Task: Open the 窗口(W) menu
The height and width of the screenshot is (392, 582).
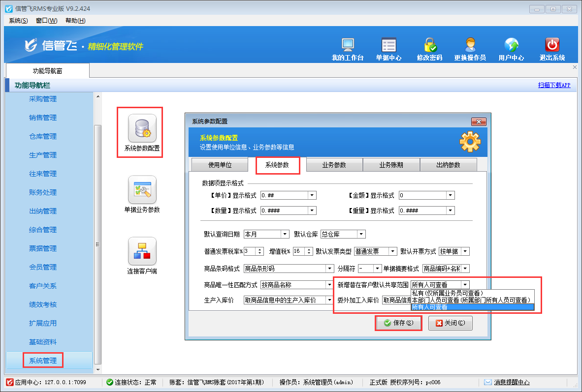Action: [x=46, y=20]
